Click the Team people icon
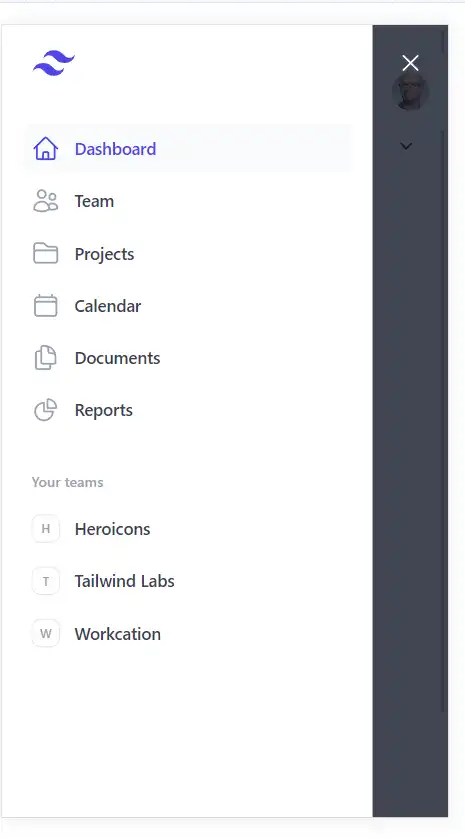Screen dimensions: 465x838 [x=45, y=201]
